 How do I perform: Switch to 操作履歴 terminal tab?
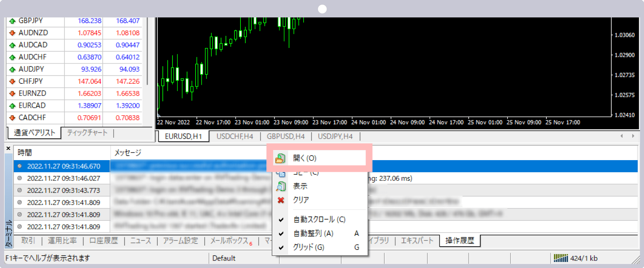pos(460,241)
